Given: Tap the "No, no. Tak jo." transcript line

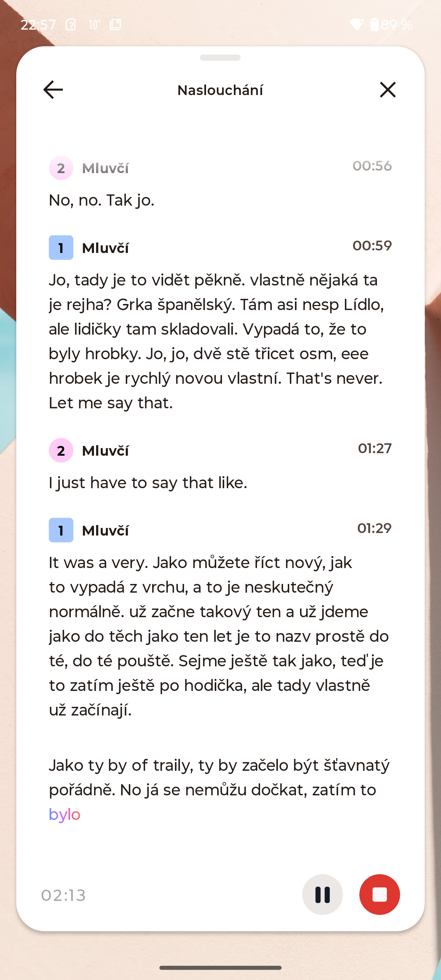Looking at the screenshot, I should click(x=102, y=200).
